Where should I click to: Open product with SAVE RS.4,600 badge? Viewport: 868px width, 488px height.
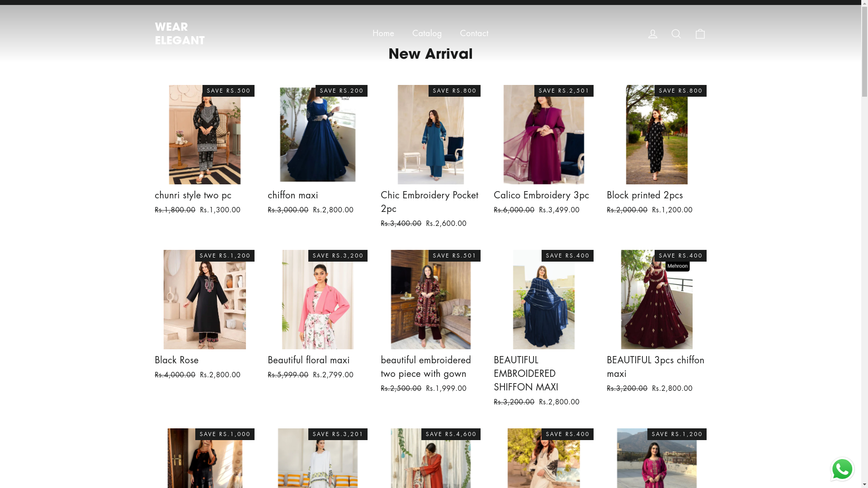tap(430, 458)
